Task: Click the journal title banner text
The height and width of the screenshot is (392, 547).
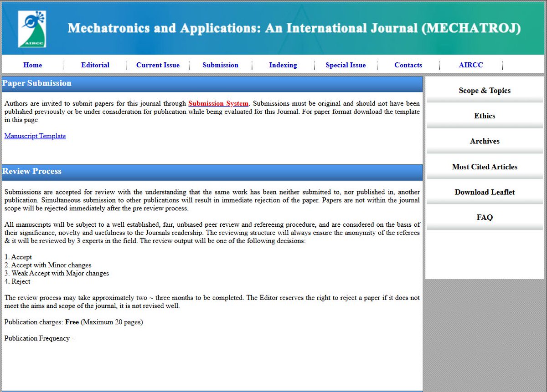Action: [294, 28]
